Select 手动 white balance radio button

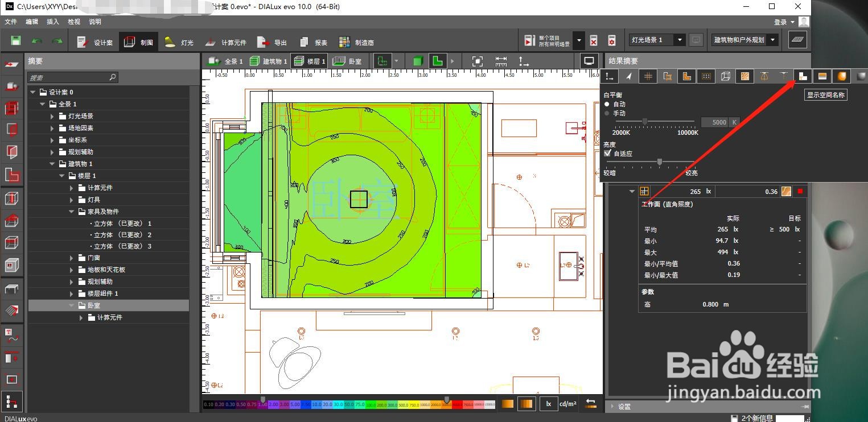pos(607,113)
